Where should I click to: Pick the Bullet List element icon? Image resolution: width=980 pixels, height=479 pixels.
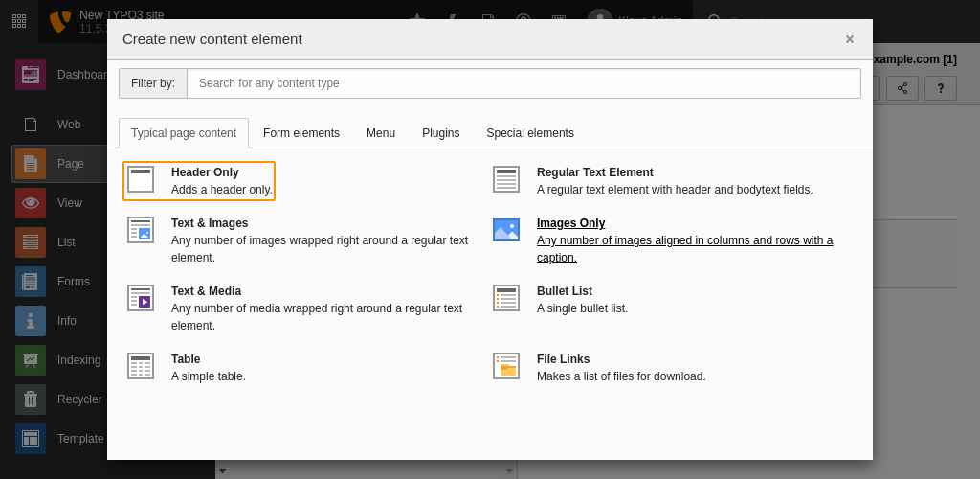pyautogui.click(x=506, y=298)
